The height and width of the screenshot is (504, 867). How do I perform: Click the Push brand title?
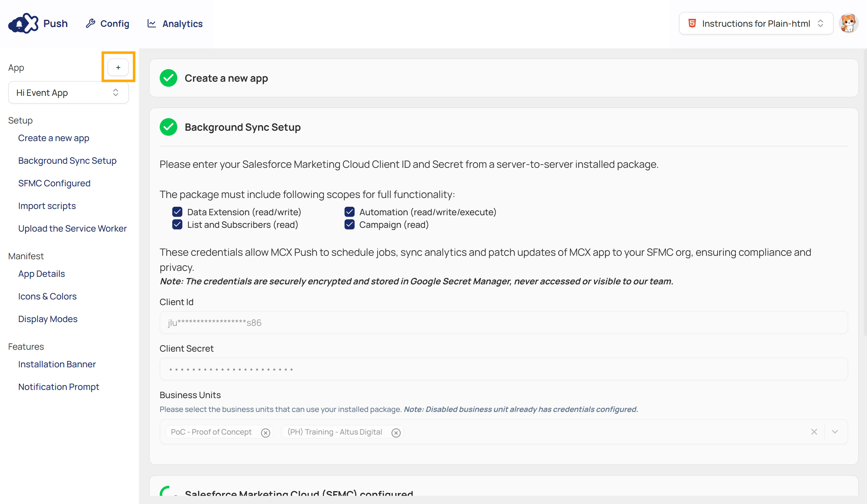55,23
